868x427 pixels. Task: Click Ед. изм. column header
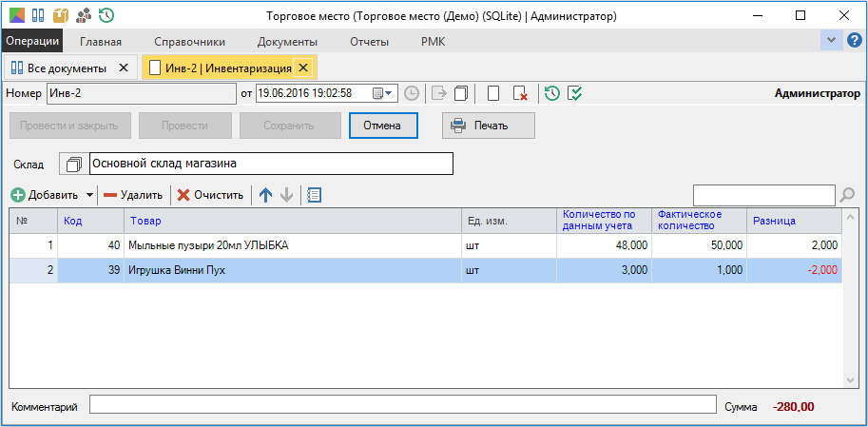(510, 221)
